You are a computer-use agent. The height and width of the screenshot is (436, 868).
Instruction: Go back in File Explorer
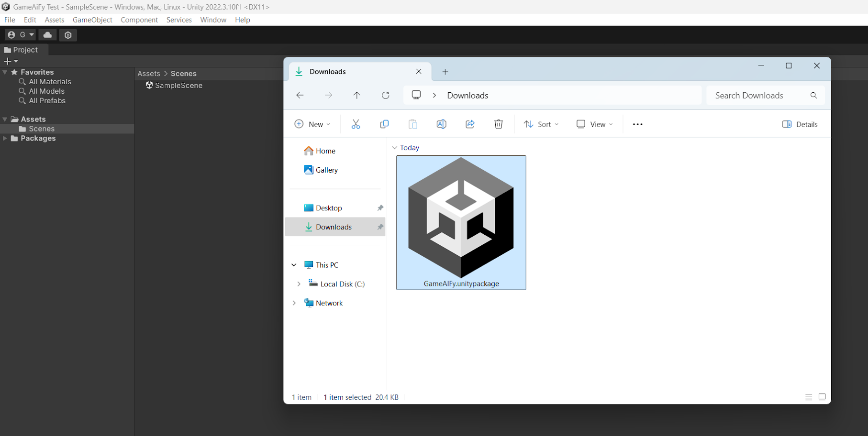[x=300, y=95]
